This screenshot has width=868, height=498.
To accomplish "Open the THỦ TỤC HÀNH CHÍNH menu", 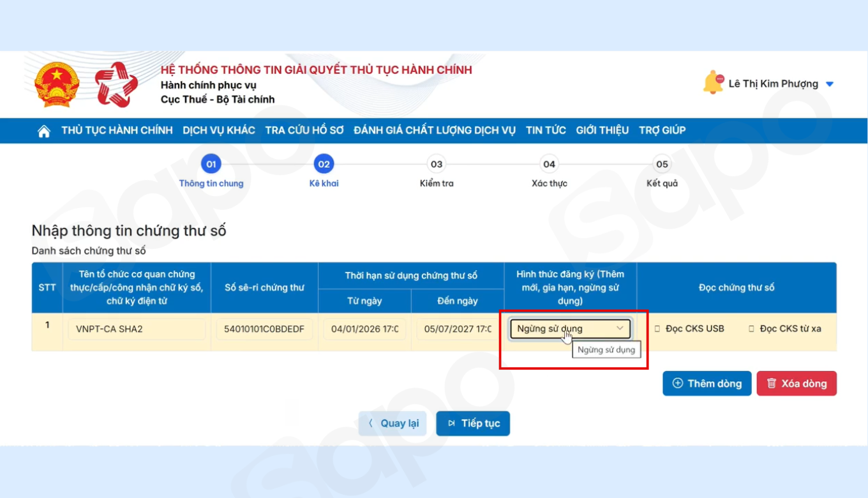I will pos(117,130).
